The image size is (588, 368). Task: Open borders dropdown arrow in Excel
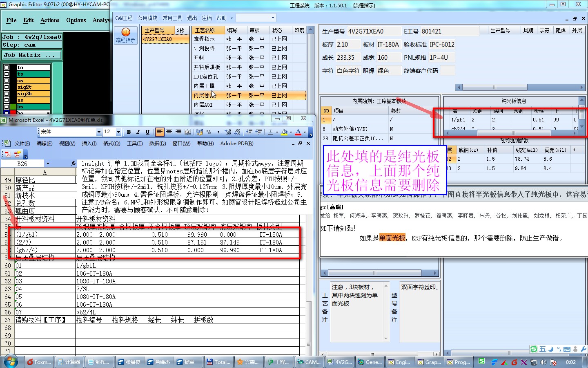[x=276, y=132]
